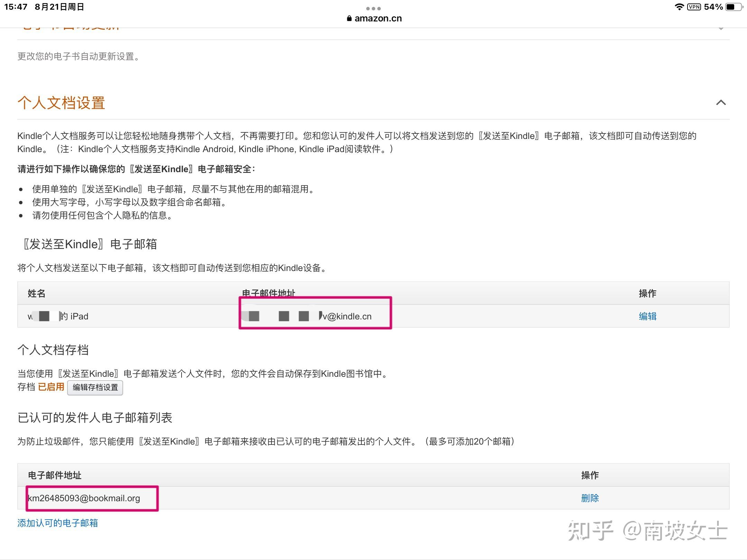This screenshot has height=560, width=747.
Task: Collapse the 个人文档设置 section chevron
Action: (x=721, y=102)
